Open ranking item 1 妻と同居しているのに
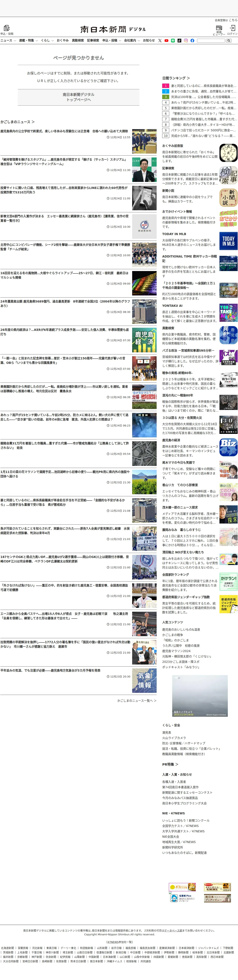This screenshot has width=238, height=980. (203, 86)
